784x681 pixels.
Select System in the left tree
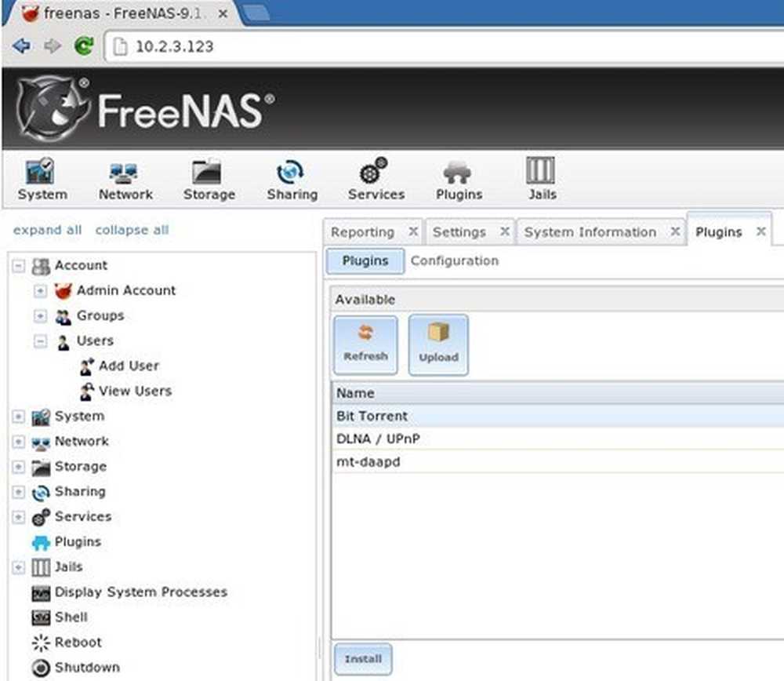pyautogui.click(x=79, y=417)
